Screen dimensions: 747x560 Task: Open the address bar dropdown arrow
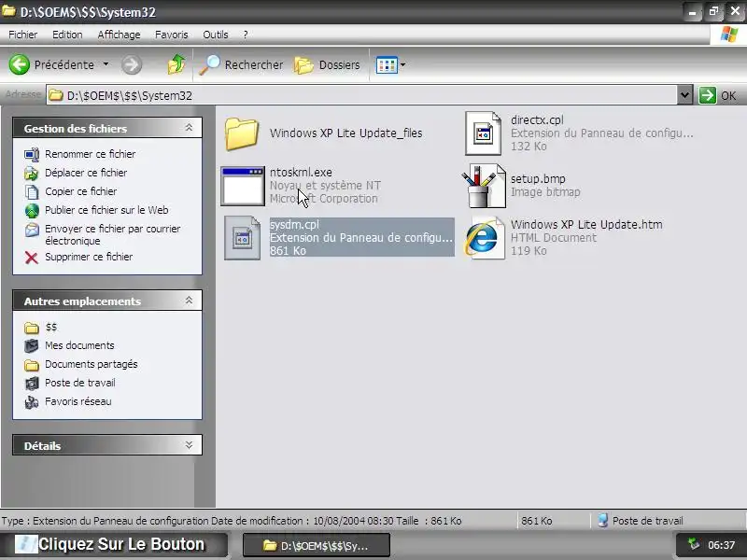[684, 95]
